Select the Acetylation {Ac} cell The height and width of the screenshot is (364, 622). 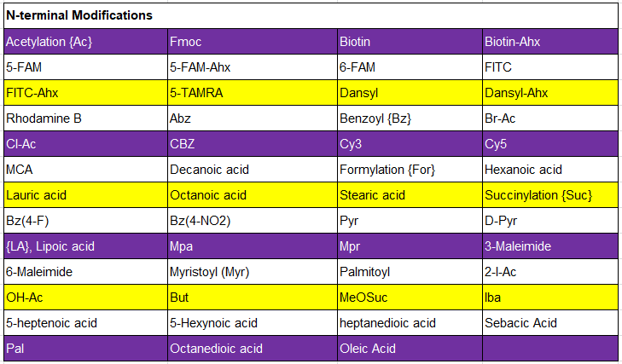point(85,41)
